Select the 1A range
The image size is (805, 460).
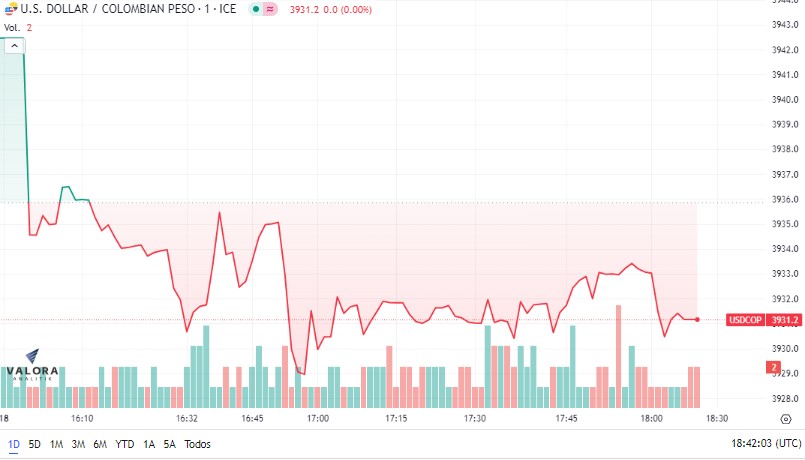(149, 444)
